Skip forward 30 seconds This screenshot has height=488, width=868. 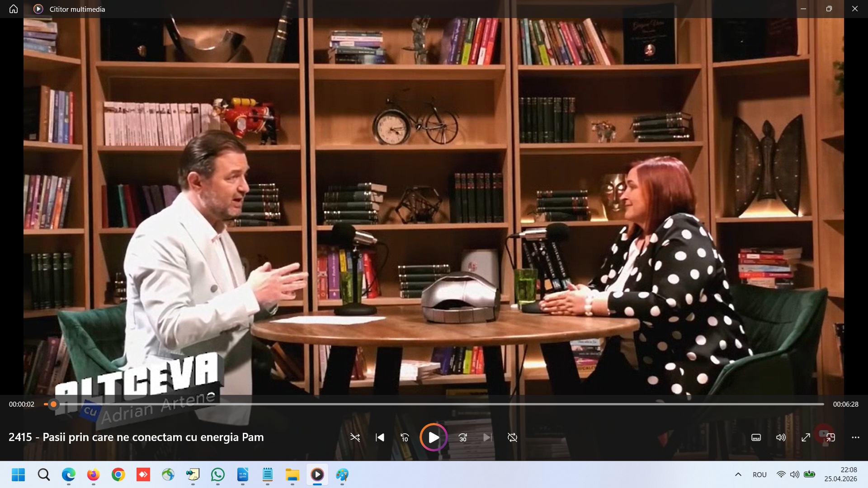tap(462, 437)
